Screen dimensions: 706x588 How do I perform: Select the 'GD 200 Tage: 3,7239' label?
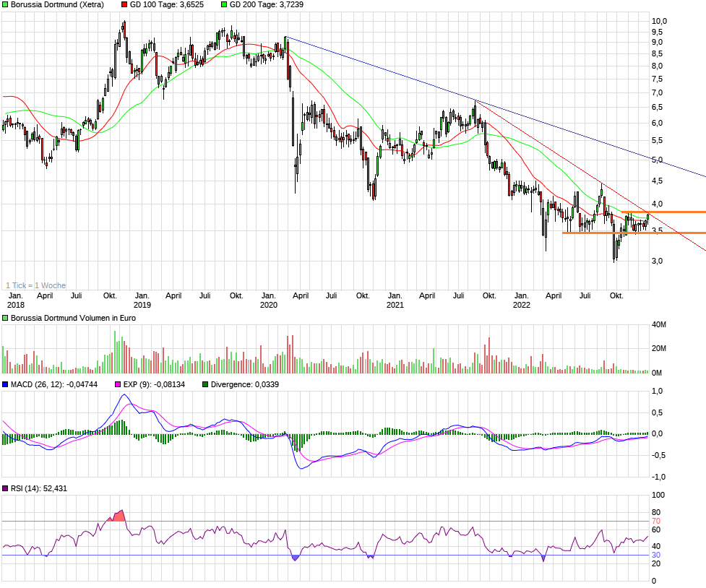click(267, 4)
